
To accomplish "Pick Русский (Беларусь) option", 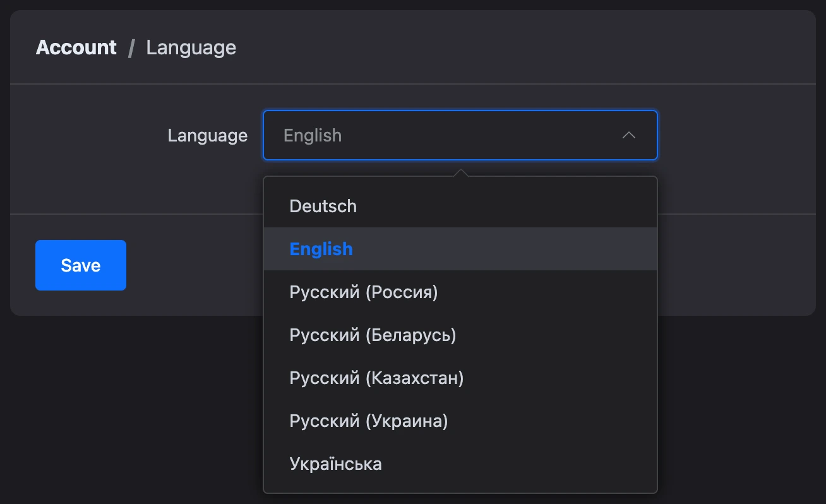I will (460, 335).
